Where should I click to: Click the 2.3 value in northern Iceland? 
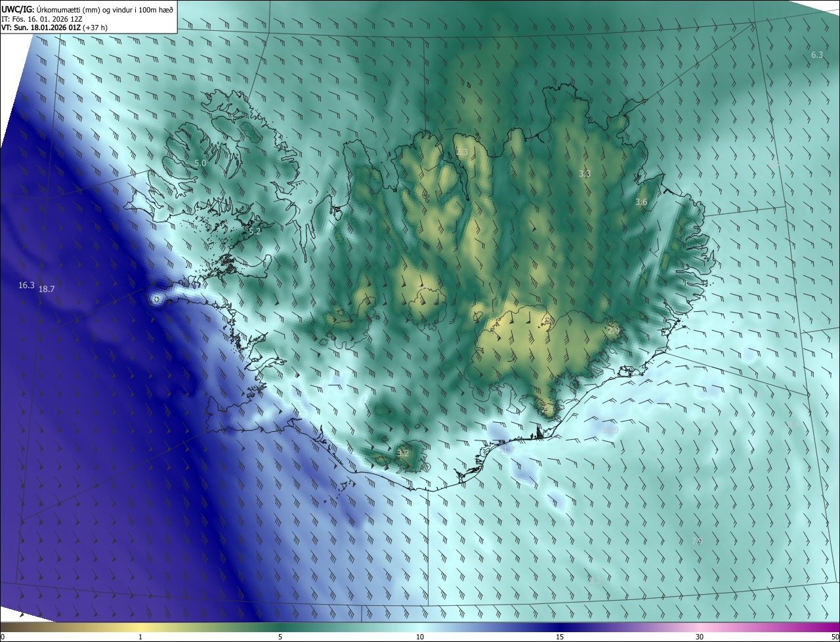click(462, 152)
